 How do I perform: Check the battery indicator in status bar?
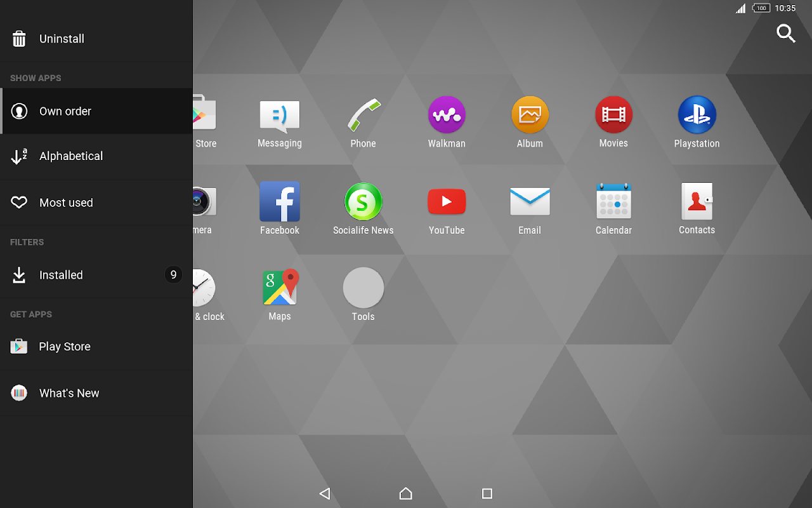pos(761,8)
